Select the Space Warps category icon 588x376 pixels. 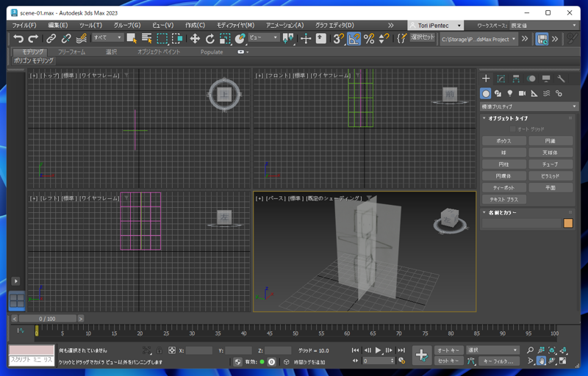pyautogui.click(x=546, y=93)
